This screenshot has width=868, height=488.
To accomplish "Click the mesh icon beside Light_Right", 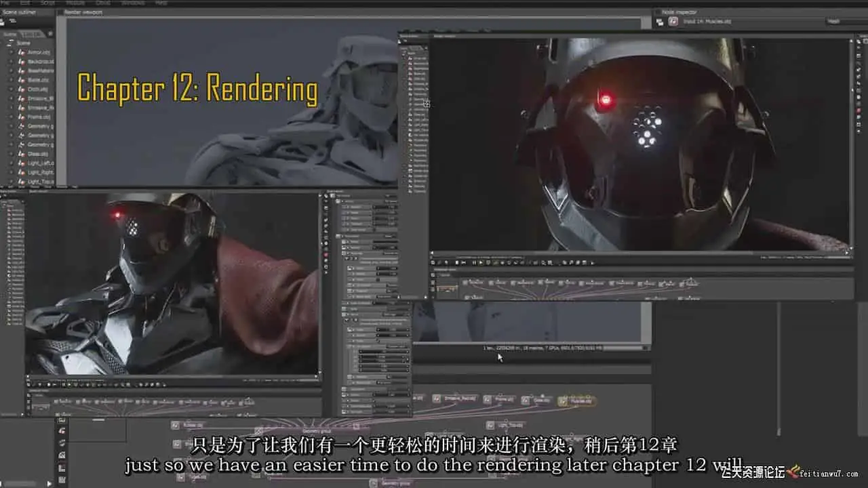I will [22, 172].
